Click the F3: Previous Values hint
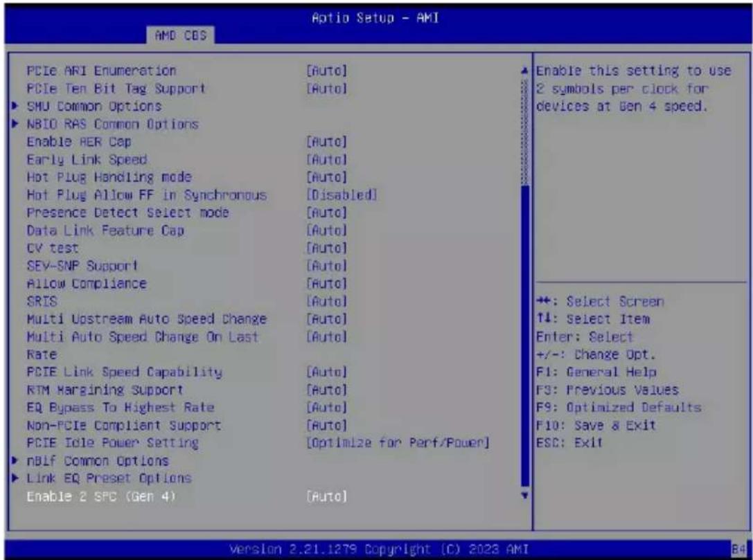The height and width of the screenshot is (560, 753). point(607,390)
